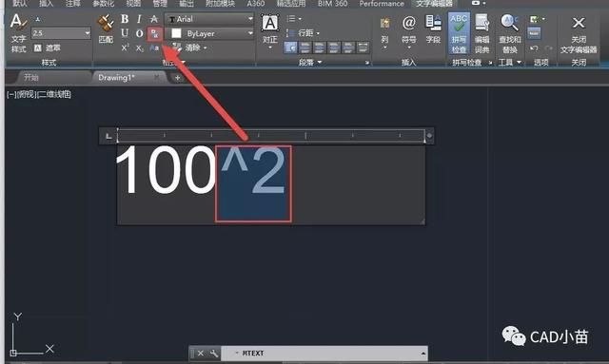Toggle Overline O formatting
The image size is (609, 364).
[x=139, y=33]
